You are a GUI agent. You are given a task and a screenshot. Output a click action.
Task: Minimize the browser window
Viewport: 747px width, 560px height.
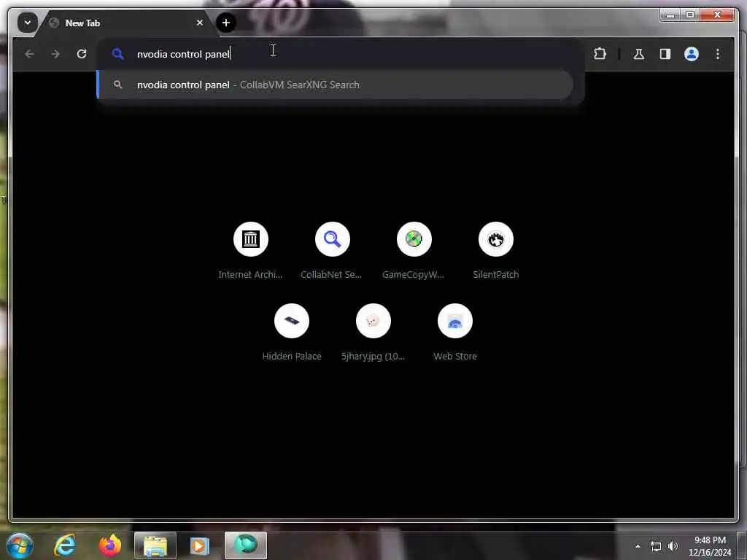671,15
